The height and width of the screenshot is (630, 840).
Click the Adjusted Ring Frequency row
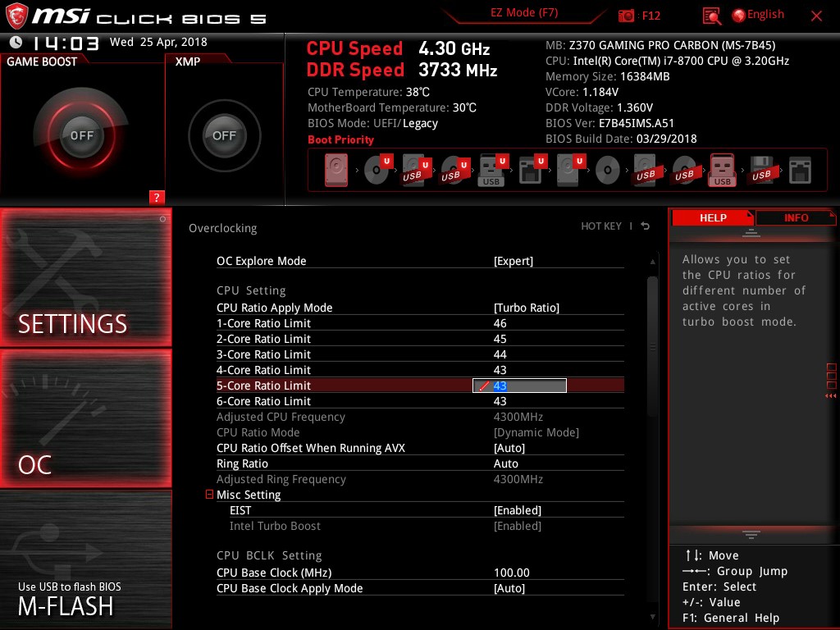tap(420, 479)
